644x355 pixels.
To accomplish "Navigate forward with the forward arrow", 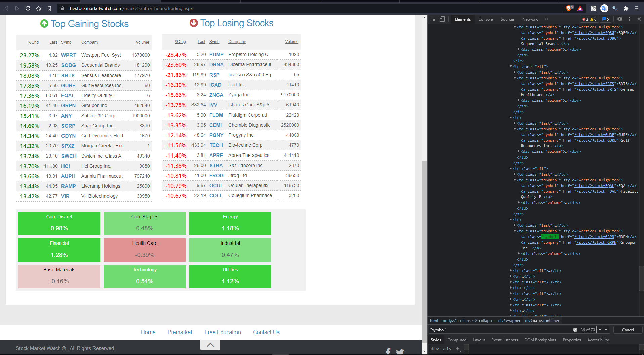I will (17, 8).
